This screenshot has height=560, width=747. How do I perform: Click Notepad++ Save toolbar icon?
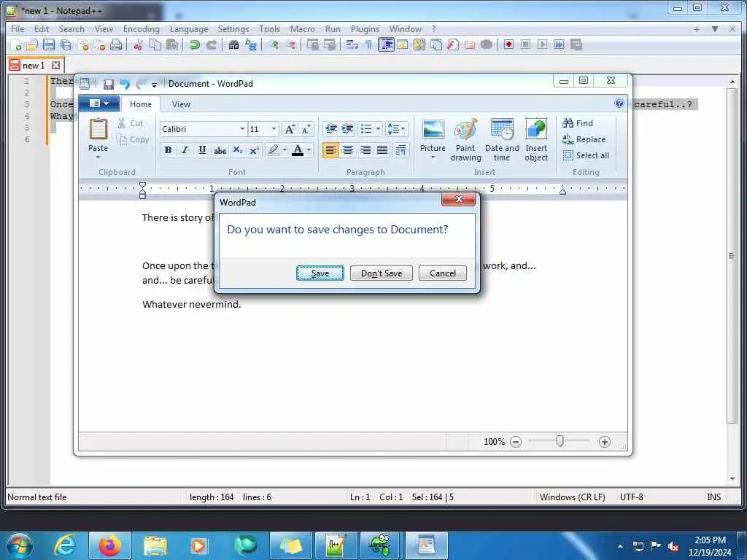(x=49, y=44)
